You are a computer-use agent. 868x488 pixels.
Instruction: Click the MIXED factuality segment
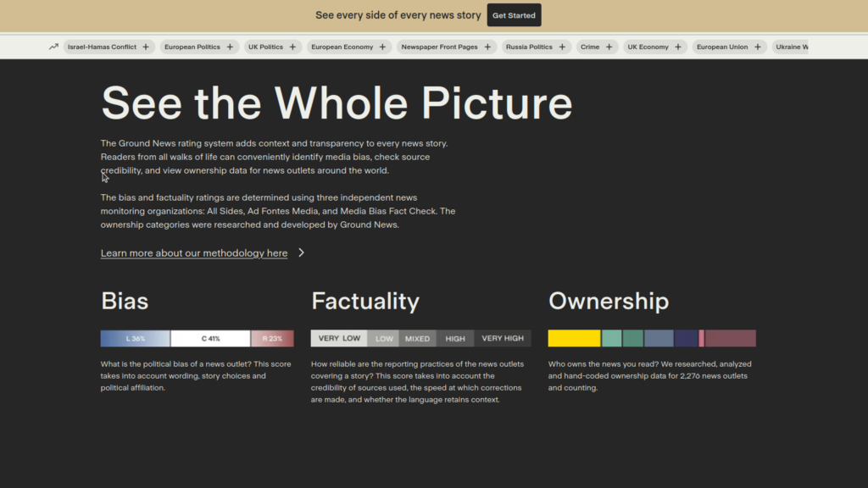pos(417,339)
